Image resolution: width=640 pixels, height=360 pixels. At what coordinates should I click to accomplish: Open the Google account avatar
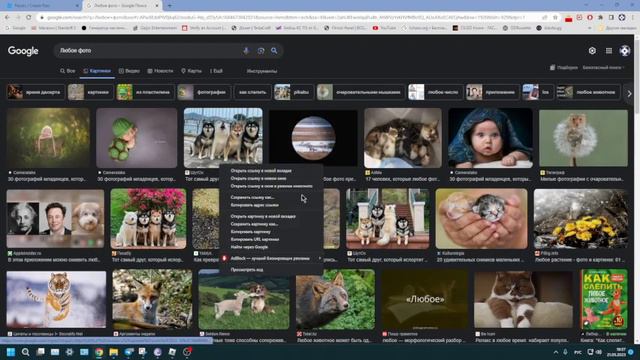click(624, 51)
